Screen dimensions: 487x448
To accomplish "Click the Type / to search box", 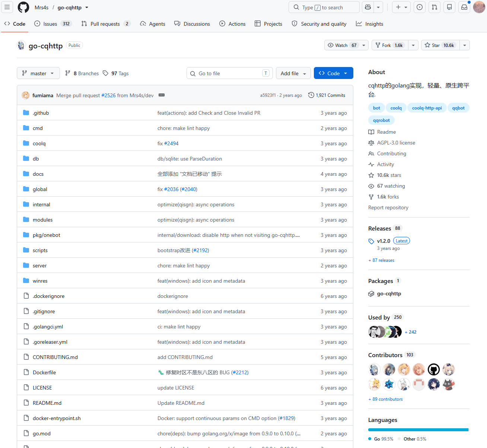I will point(324,7).
